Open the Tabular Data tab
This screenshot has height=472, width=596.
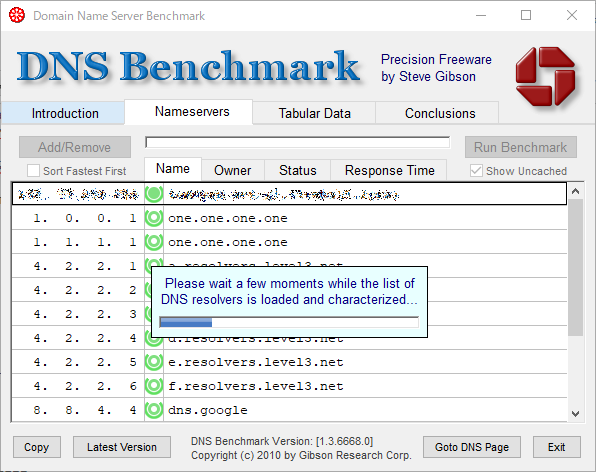click(314, 113)
